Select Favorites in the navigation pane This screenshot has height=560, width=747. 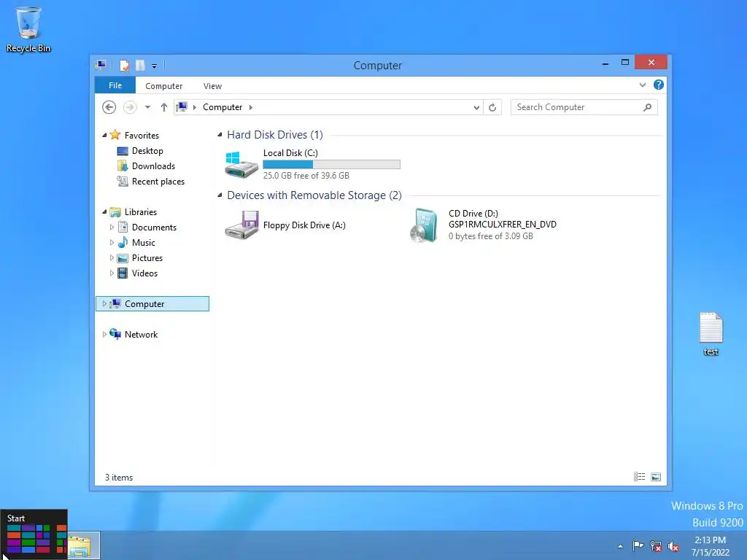tap(142, 135)
